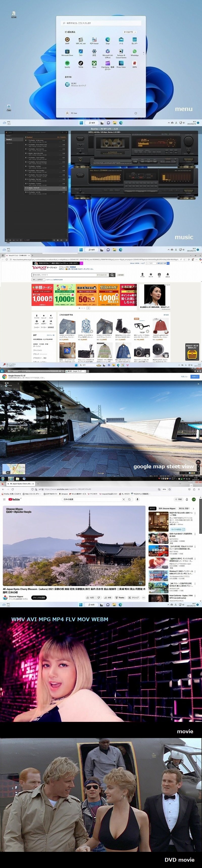Click the Start menu power icon
202x868 pixels.
pos(136,113)
